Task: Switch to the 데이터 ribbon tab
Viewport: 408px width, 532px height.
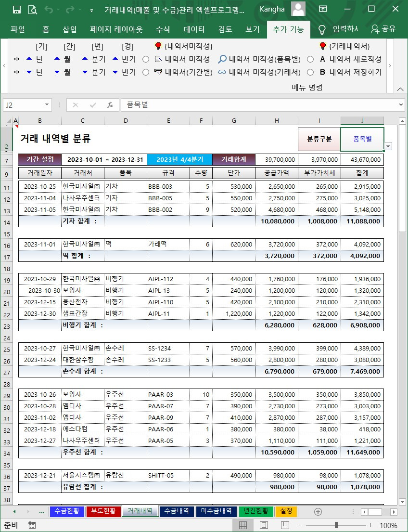Action: tap(194, 29)
